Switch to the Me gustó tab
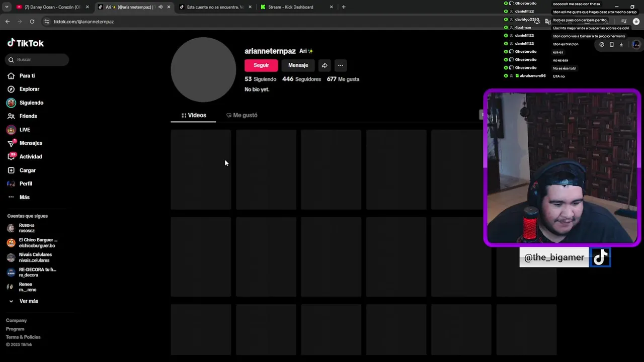This screenshot has height=362, width=644. [242, 115]
